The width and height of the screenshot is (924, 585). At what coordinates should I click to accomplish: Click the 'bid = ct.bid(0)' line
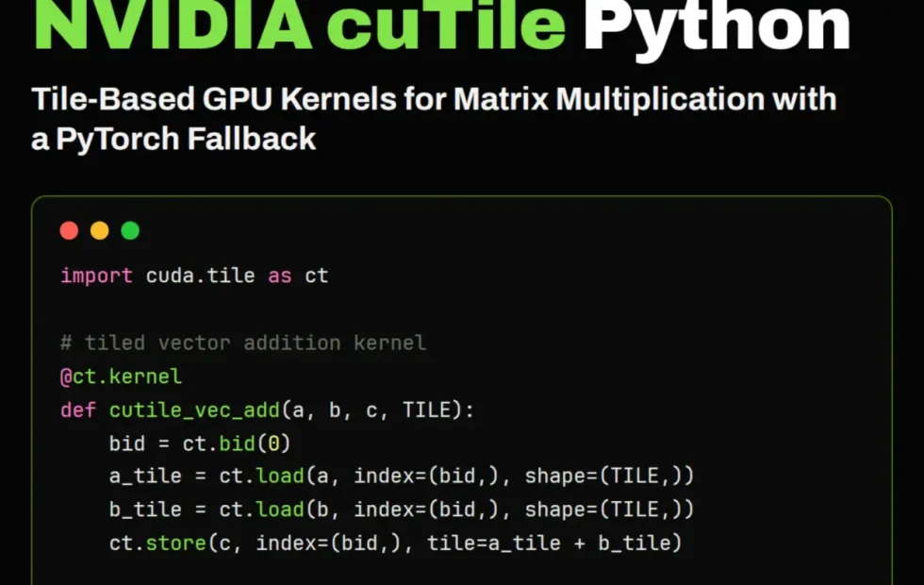pos(200,443)
